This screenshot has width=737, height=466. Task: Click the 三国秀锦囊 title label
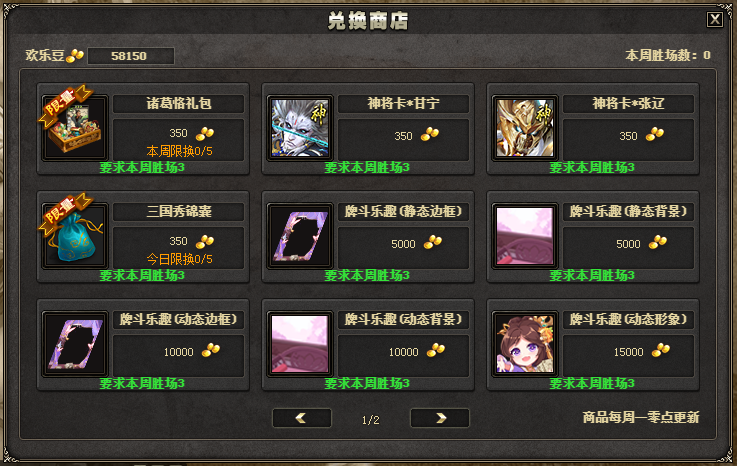(179, 212)
